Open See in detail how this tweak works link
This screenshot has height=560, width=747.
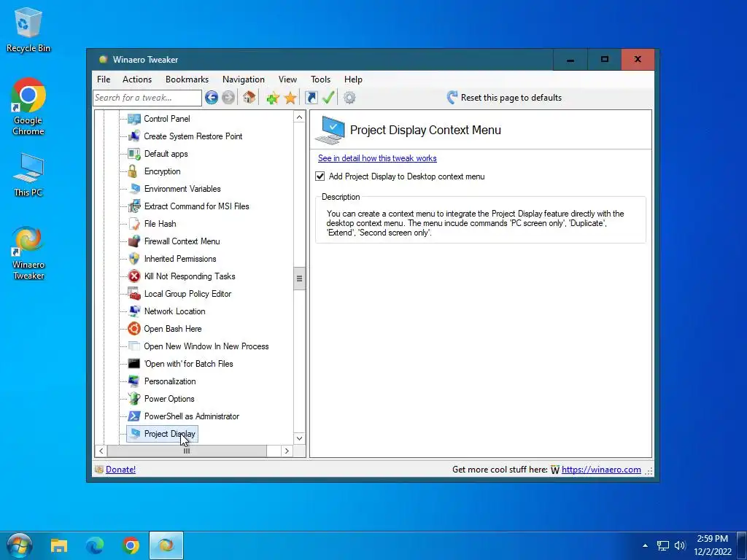click(x=377, y=158)
